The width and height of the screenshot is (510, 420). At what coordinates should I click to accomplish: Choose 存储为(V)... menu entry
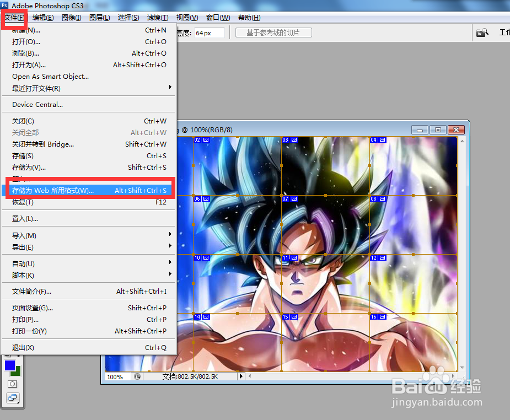click(89, 168)
